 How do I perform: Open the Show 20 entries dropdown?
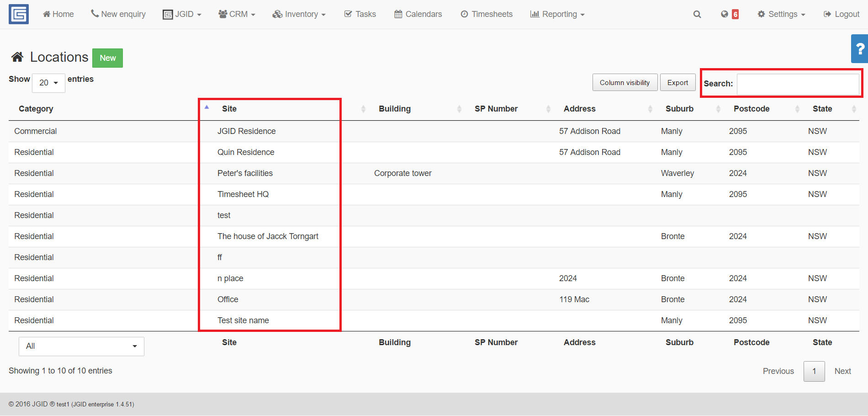coord(48,83)
